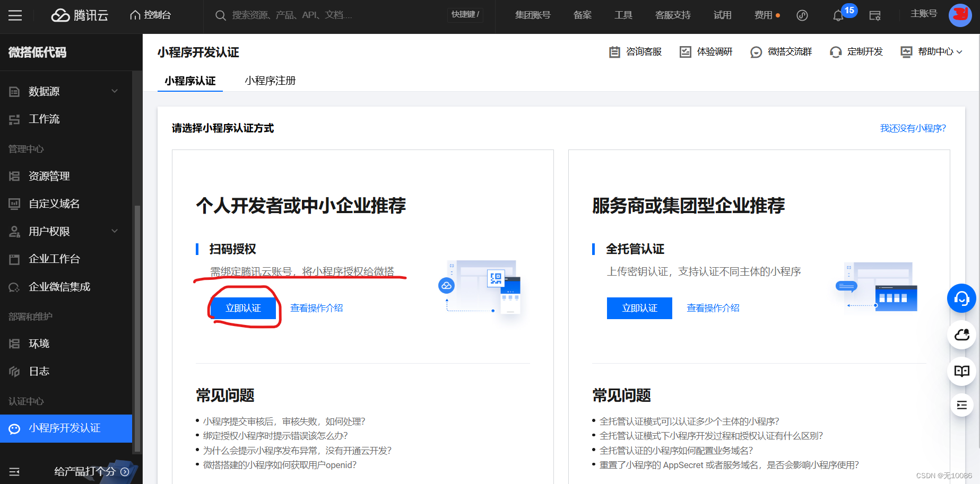Open 企业工作台 in the sidebar
The width and height of the screenshot is (980, 484).
(x=66, y=259)
